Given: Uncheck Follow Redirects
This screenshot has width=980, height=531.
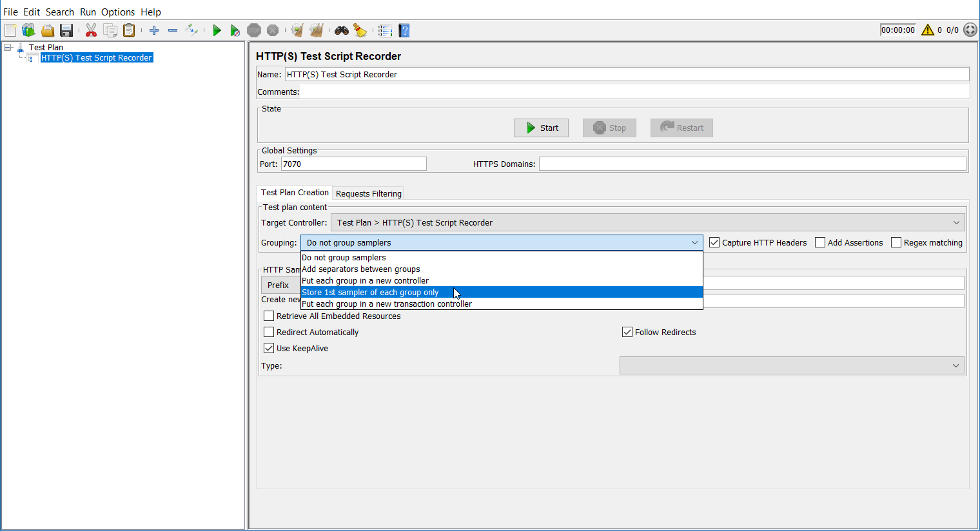Looking at the screenshot, I should [627, 332].
